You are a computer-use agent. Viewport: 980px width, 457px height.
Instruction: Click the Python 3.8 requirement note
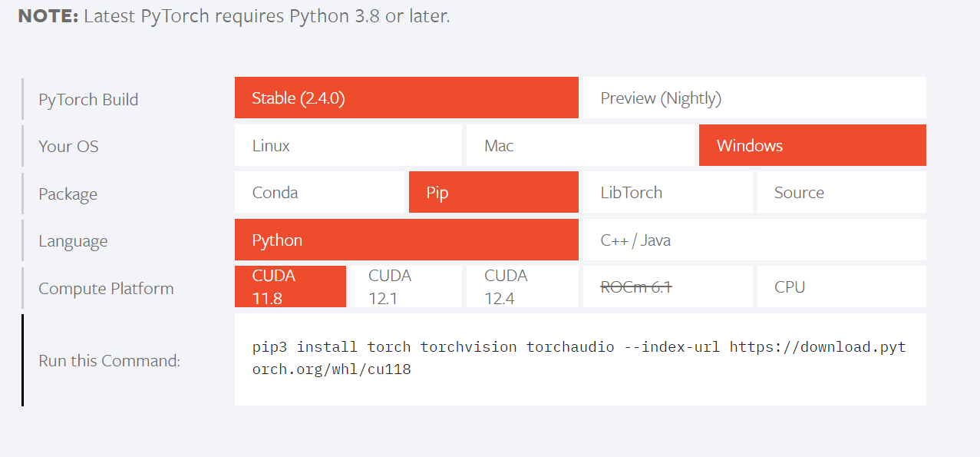click(x=233, y=16)
